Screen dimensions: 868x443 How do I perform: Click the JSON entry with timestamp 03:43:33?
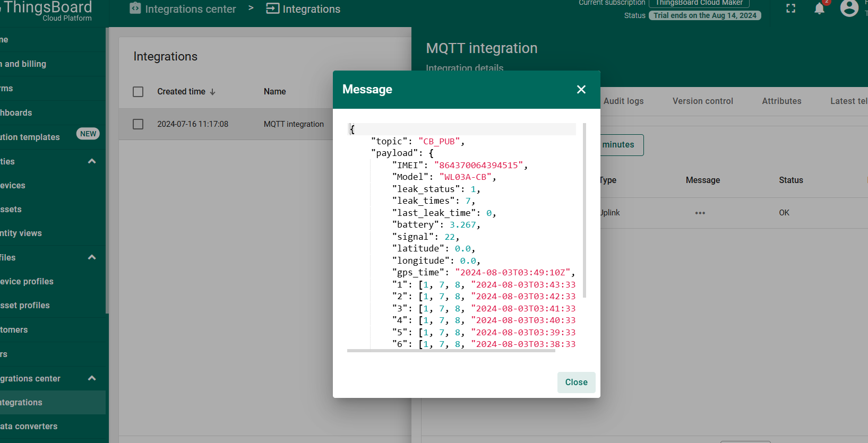pos(484,285)
